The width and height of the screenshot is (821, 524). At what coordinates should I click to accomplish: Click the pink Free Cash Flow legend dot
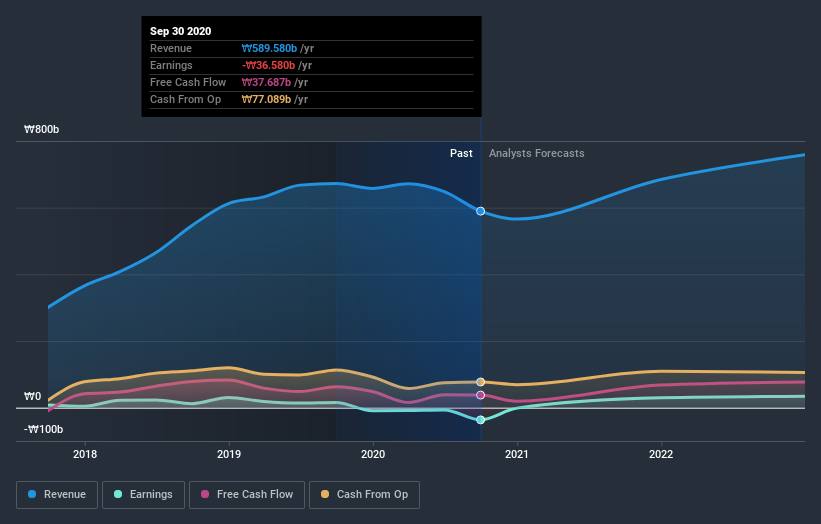[205, 494]
